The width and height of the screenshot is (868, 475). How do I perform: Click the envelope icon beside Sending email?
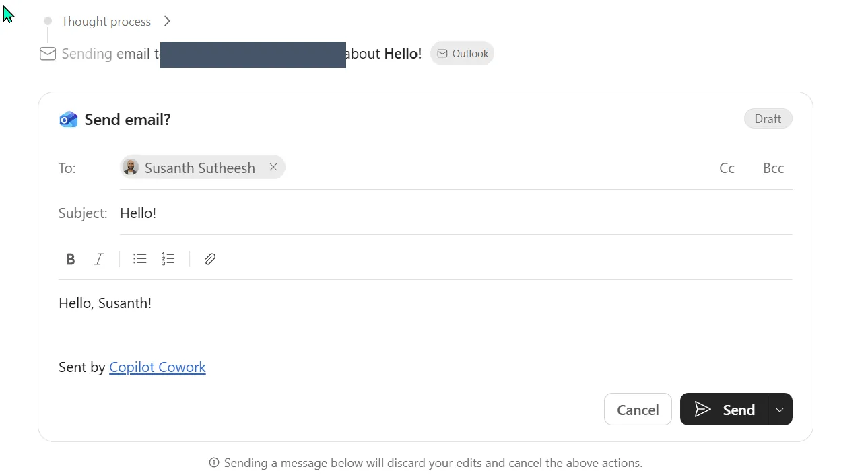tap(48, 54)
